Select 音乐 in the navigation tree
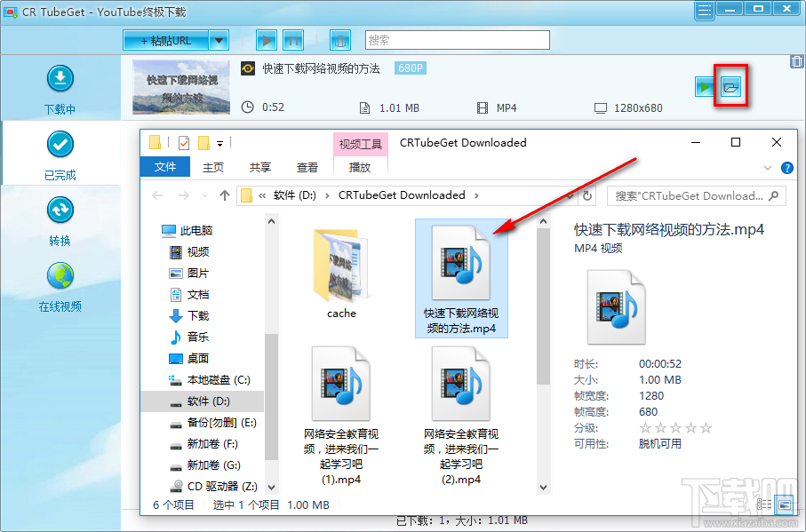Viewport: 806px width, 532px height. [x=189, y=337]
